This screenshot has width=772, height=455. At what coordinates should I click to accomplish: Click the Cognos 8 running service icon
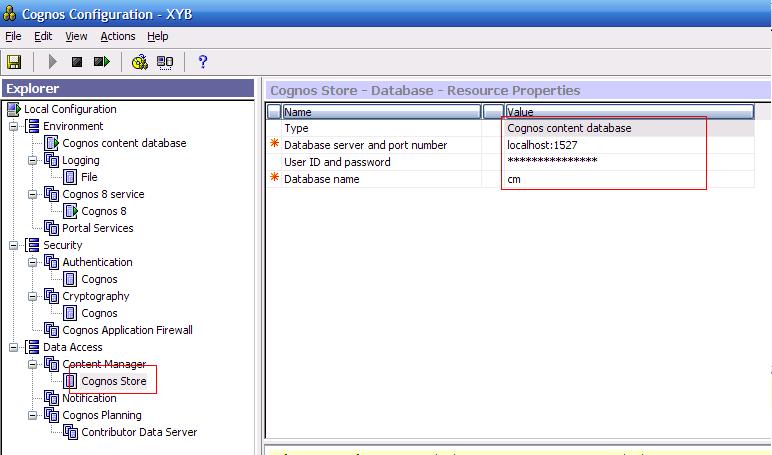70,211
